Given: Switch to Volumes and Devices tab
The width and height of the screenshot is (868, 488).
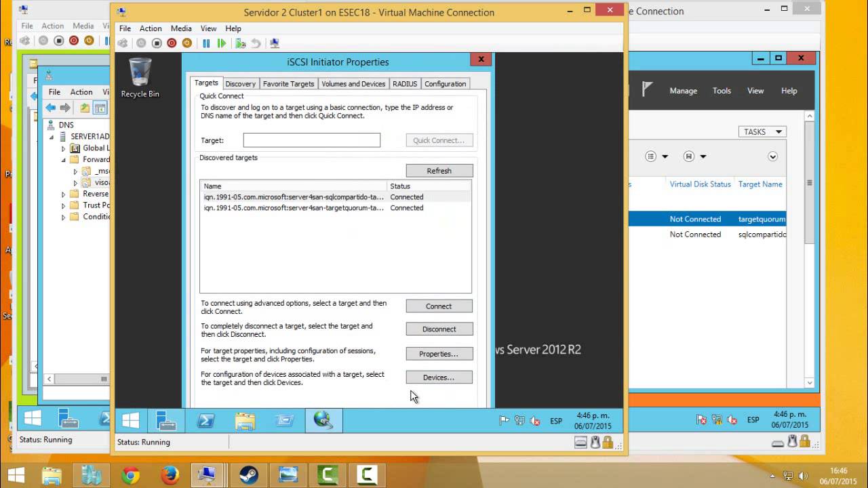Looking at the screenshot, I should click(x=353, y=84).
